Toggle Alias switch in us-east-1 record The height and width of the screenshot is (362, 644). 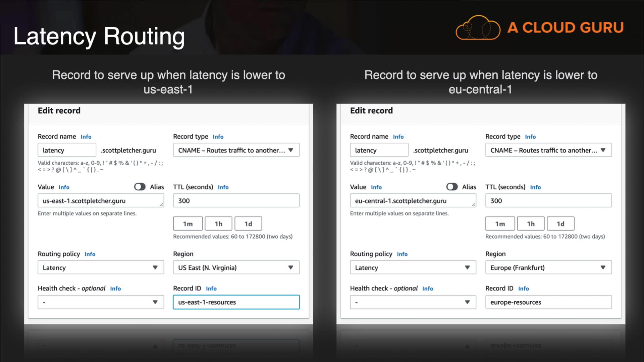[x=140, y=187]
